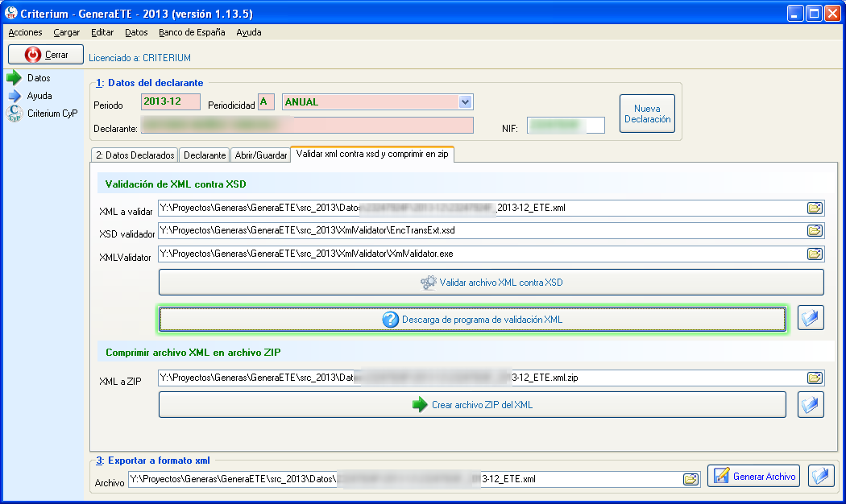Click '3: Exportar a formato xml' heading
The width and height of the screenshot is (846, 504).
[153, 461]
